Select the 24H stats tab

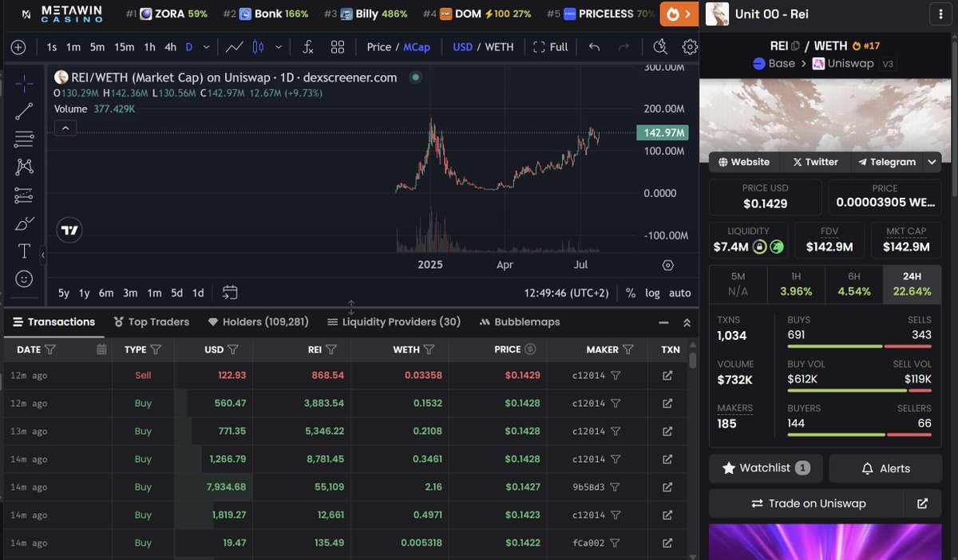click(x=912, y=283)
